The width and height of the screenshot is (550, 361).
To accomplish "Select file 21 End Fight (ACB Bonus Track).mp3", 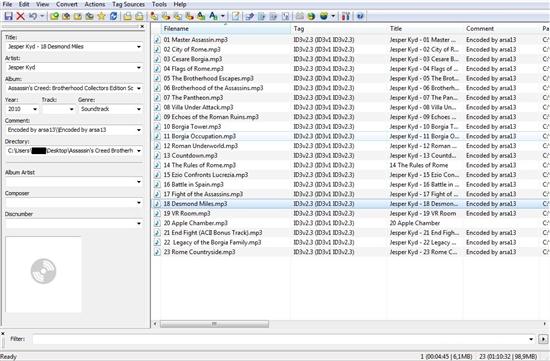I will 213,233.
